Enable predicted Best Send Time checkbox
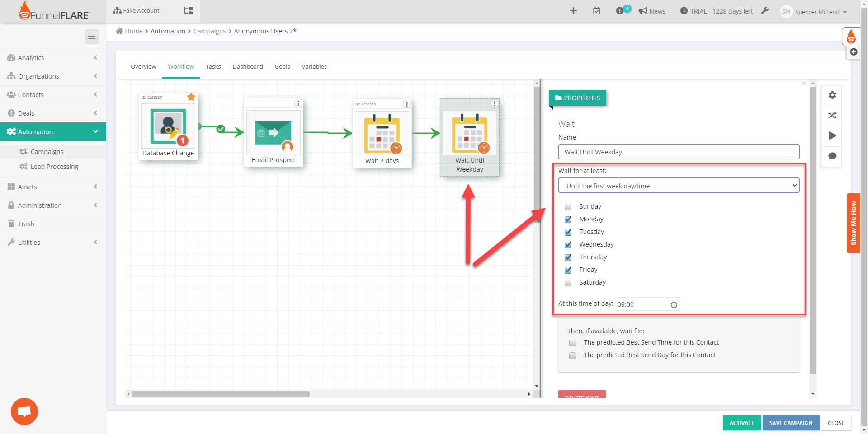The image size is (868, 434). click(572, 343)
